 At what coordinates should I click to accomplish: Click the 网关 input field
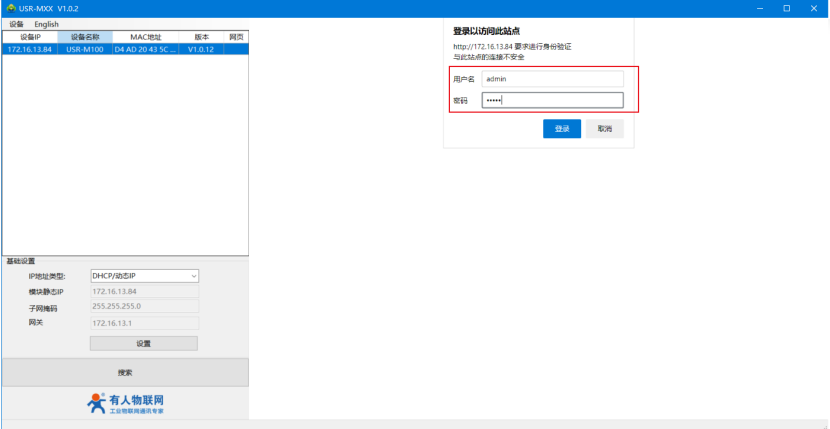pyautogui.click(x=145, y=323)
